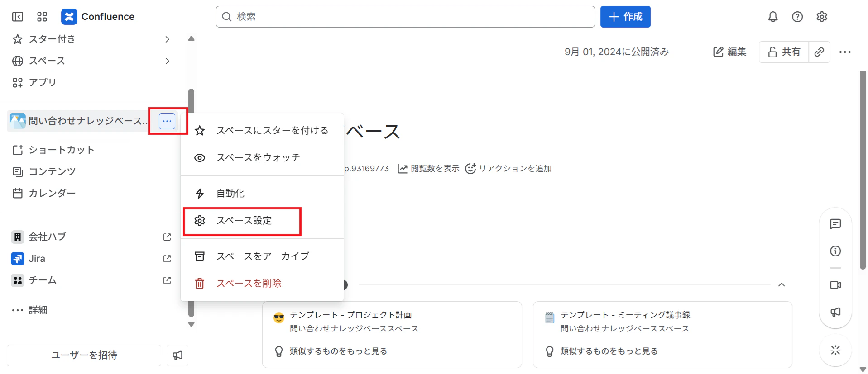The width and height of the screenshot is (868, 374).
Task: Show page info circle icon
Action: pyautogui.click(x=835, y=251)
